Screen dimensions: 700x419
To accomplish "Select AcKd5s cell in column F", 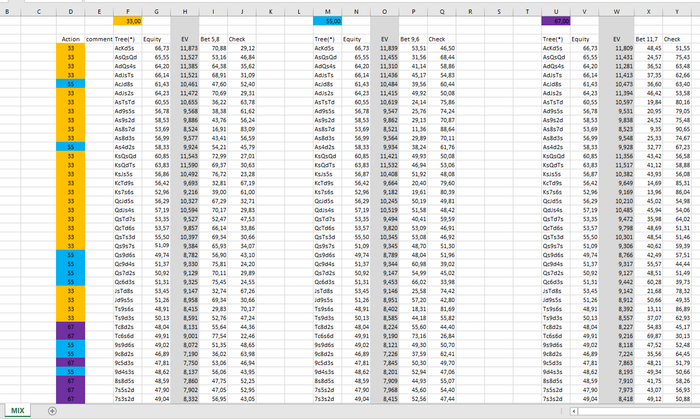I will point(128,48).
